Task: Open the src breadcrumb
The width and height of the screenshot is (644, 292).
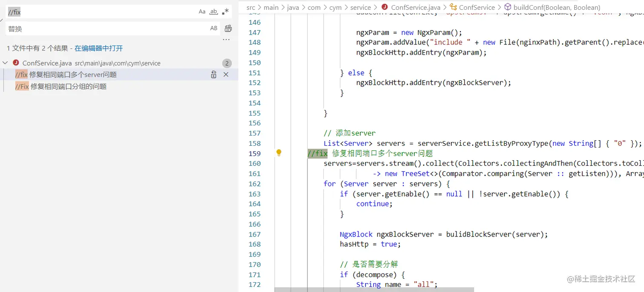Action: click(251, 7)
